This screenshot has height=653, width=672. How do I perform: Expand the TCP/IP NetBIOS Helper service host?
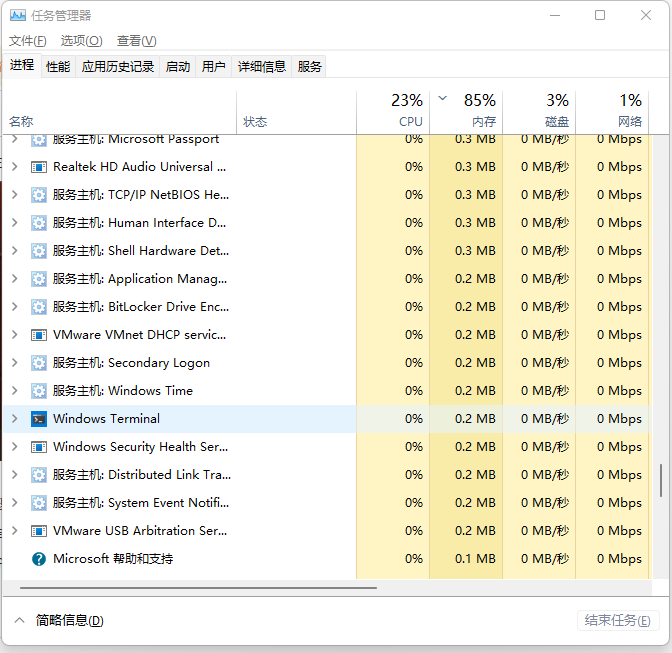[x=14, y=195]
